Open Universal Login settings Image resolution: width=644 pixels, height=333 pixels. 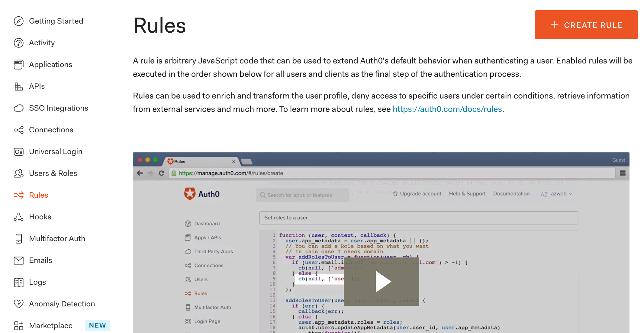click(56, 151)
